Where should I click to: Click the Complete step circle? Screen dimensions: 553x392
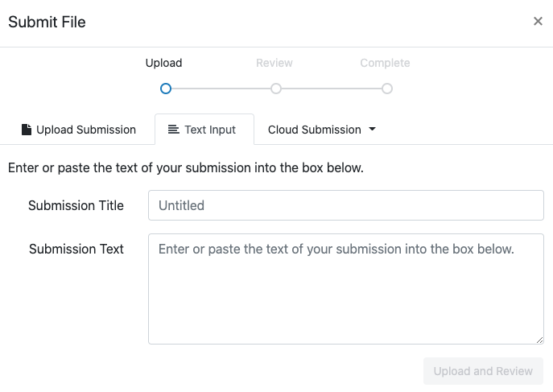pyautogui.click(x=387, y=89)
